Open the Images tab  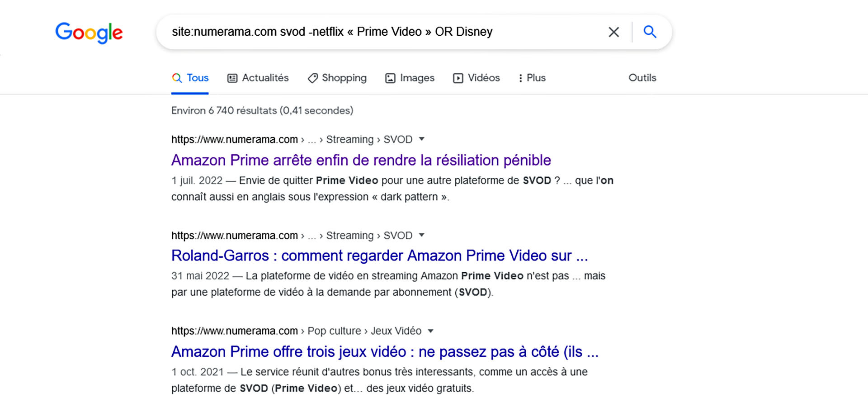(410, 78)
